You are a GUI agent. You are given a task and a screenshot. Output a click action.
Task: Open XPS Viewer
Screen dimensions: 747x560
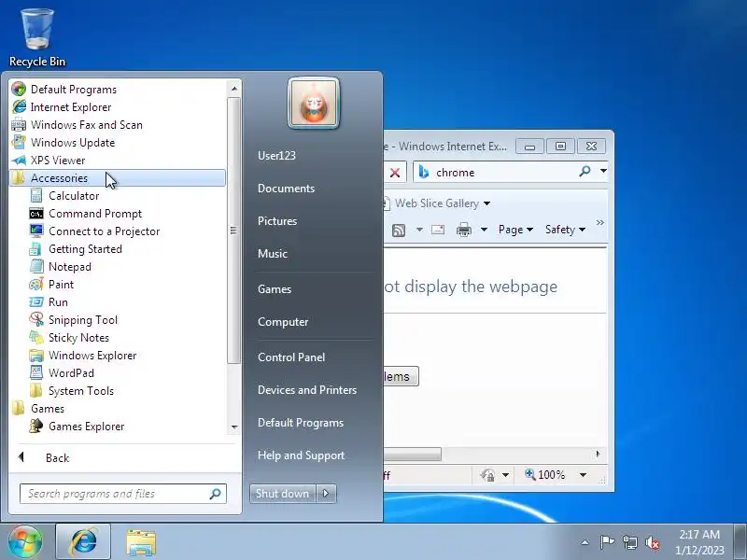coord(49,160)
